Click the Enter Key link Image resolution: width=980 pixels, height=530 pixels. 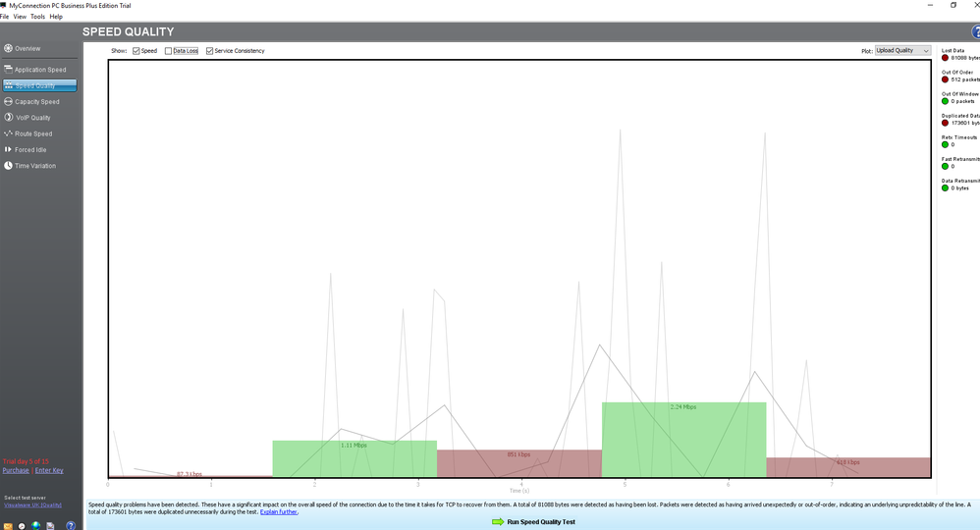[49, 471]
